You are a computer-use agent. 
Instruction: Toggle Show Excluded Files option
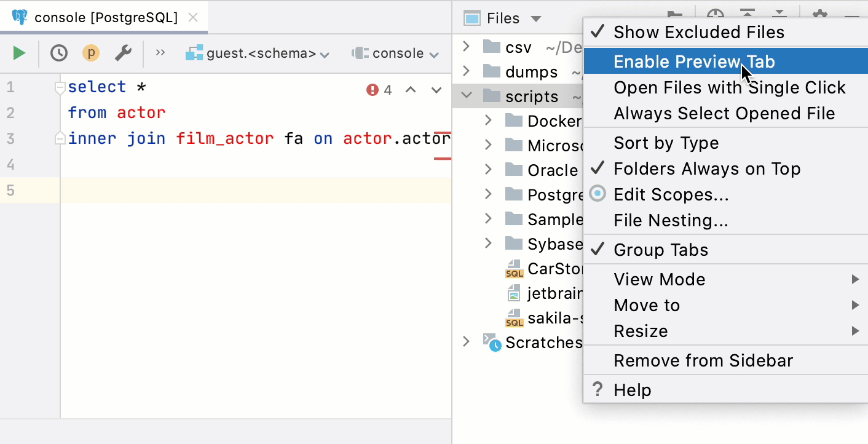point(699,32)
